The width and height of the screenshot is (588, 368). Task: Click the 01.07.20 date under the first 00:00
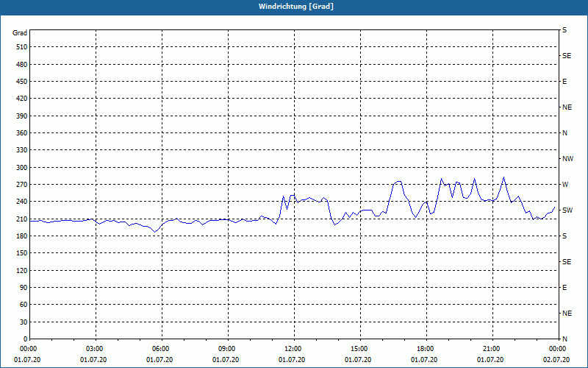pos(27,360)
